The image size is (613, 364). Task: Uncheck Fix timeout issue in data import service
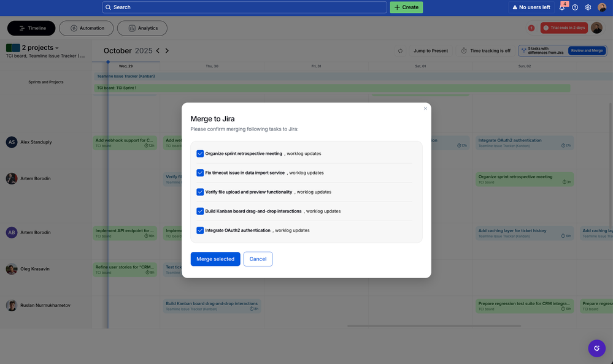tap(200, 173)
